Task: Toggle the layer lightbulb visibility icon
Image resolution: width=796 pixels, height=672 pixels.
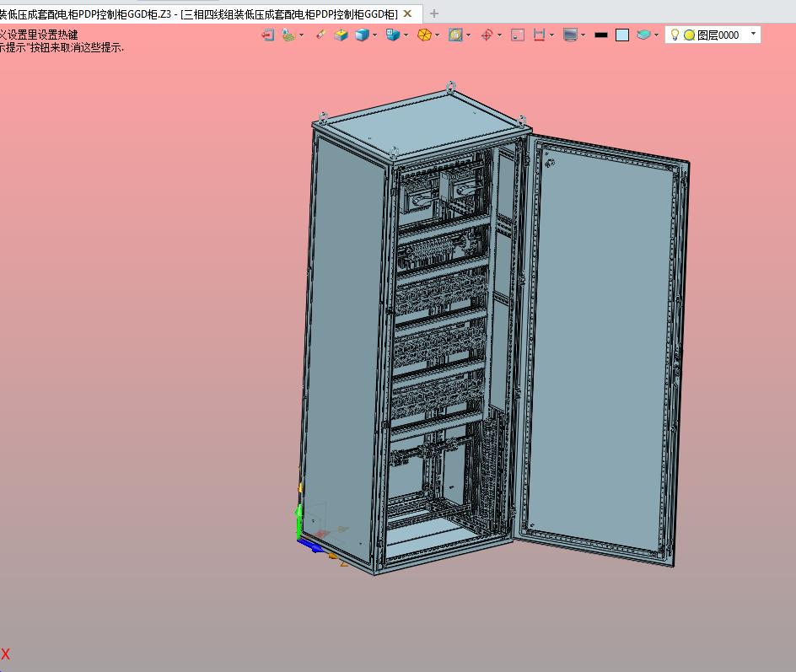Action: pos(675,35)
